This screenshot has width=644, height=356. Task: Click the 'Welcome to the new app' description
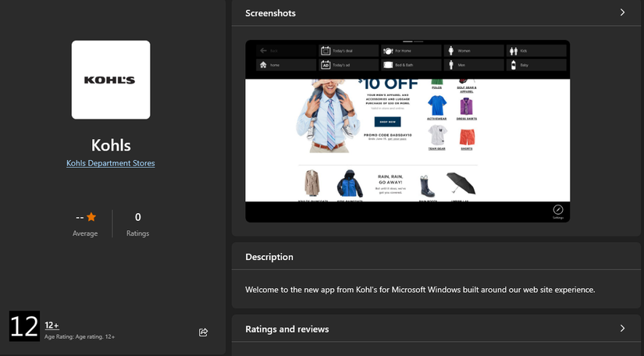pyautogui.click(x=420, y=290)
